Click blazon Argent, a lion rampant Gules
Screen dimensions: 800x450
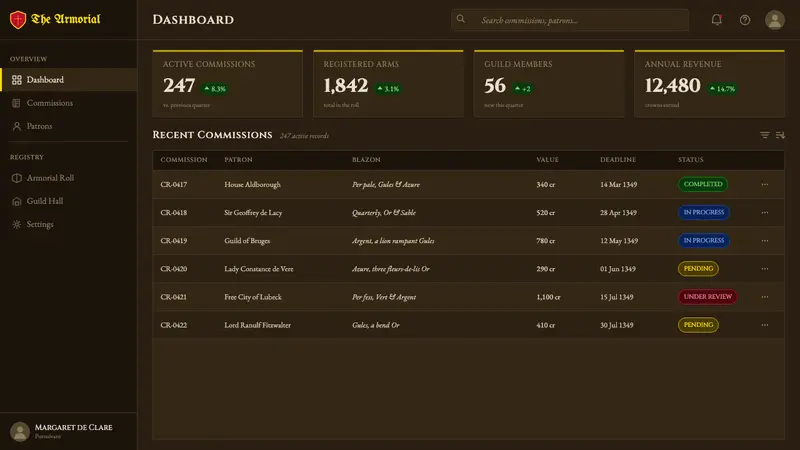tap(393, 241)
